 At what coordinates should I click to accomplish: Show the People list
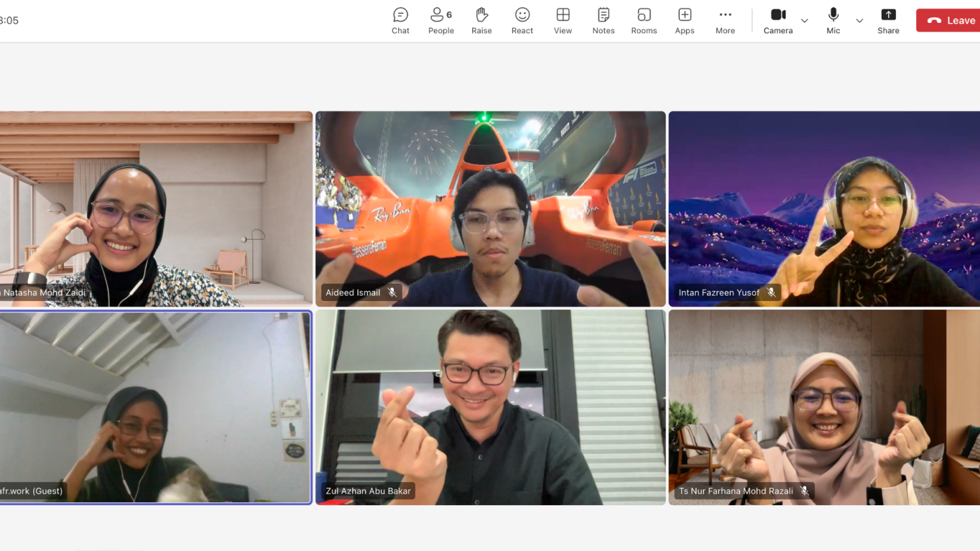(x=440, y=20)
